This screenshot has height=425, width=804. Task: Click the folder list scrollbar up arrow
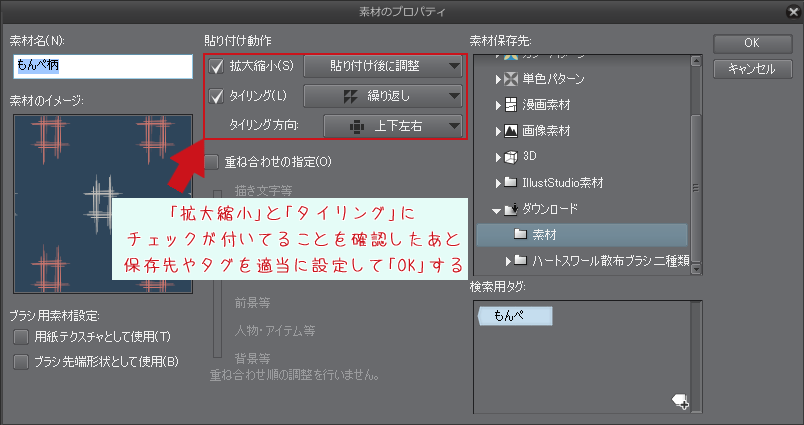696,61
